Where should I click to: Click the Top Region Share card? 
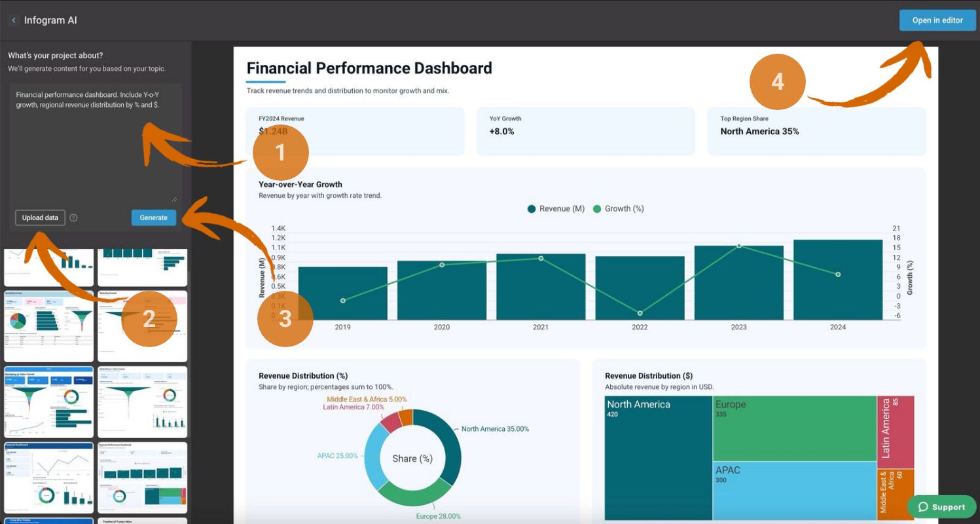816,131
